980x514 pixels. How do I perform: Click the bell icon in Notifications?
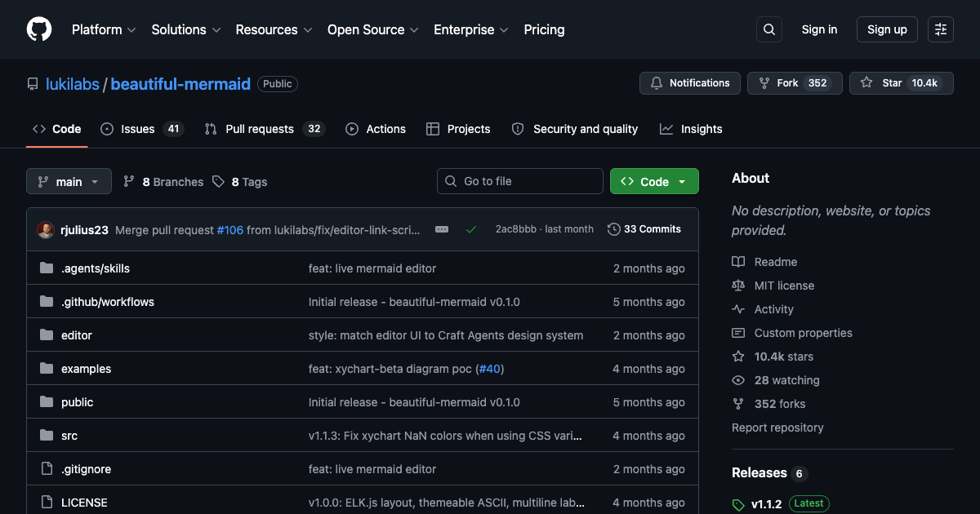(x=657, y=83)
